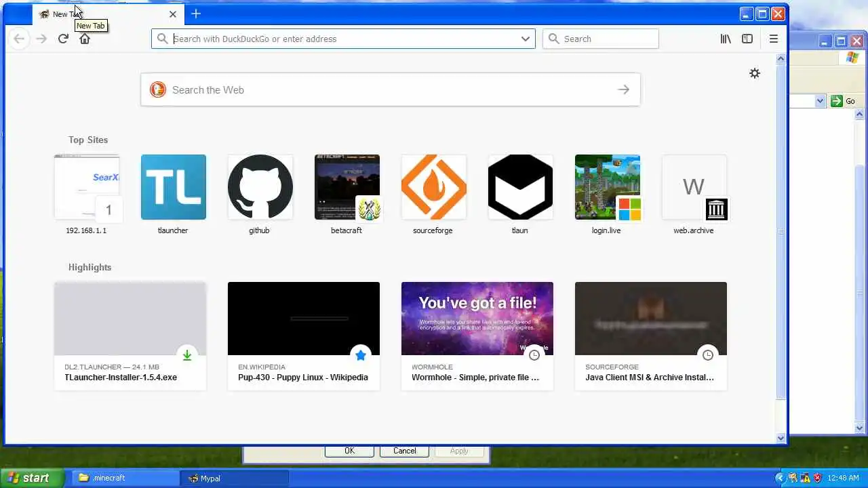Click history clock icon on Wormhole card
This screenshot has height=488, width=868.
[x=534, y=355]
